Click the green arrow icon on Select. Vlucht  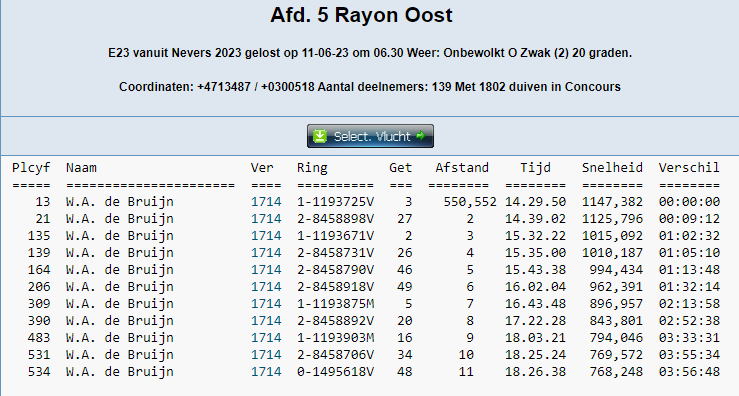(420, 136)
